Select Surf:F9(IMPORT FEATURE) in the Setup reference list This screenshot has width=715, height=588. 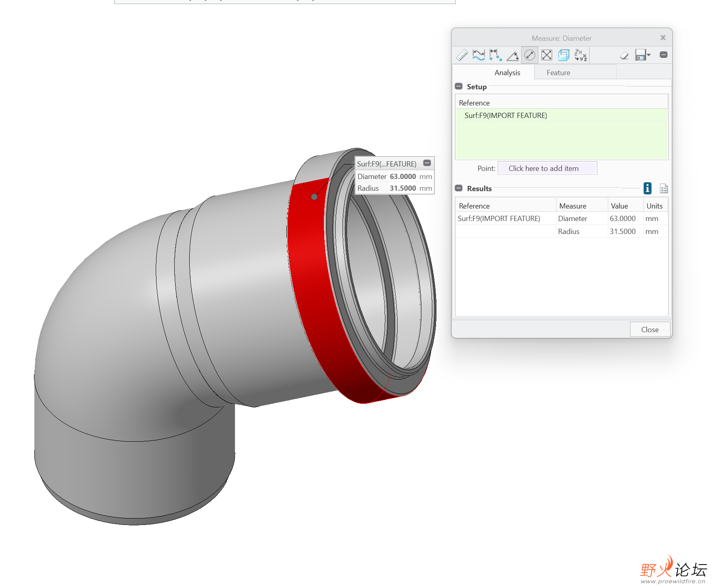point(561,116)
